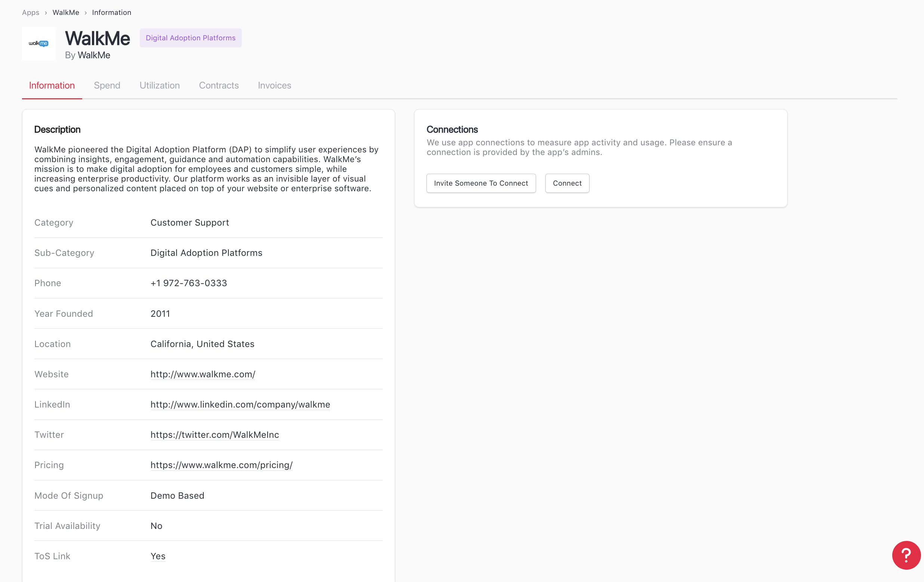
Task: Click the ToS Link 'Yes' link
Action: tap(158, 556)
